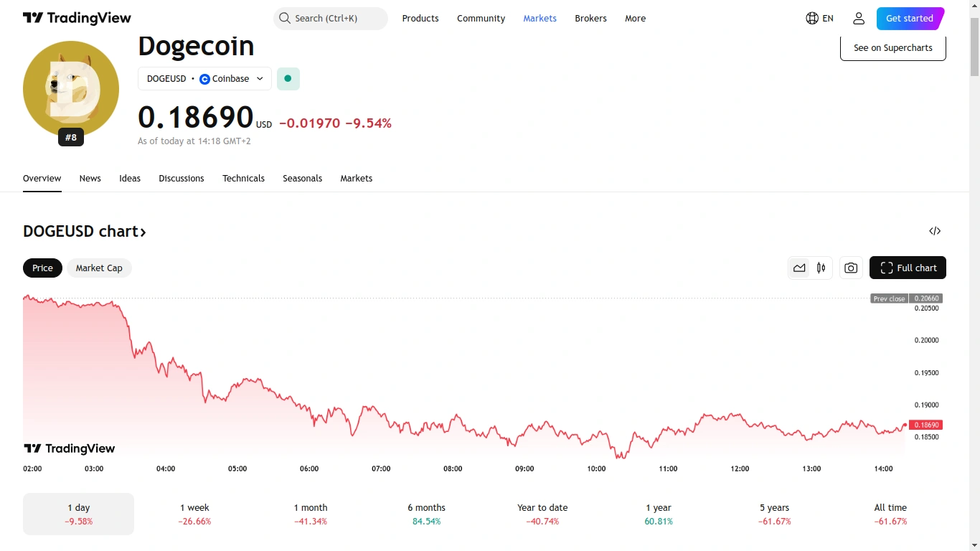Switch to candlestick chart style icon
Image resolution: width=980 pixels, height=551 pixels.
pos(821,268)
